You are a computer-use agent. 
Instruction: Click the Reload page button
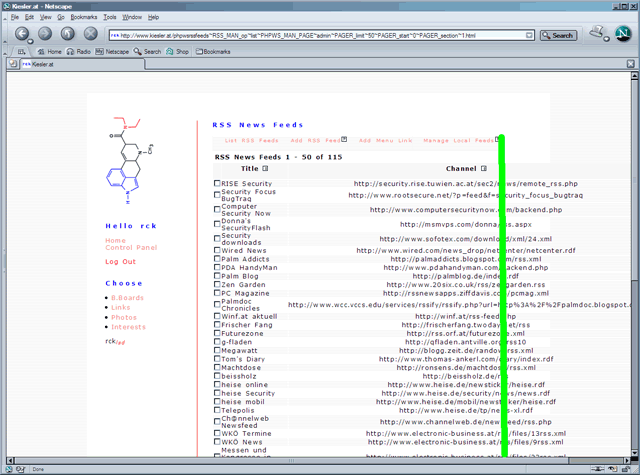coord(66,34)
